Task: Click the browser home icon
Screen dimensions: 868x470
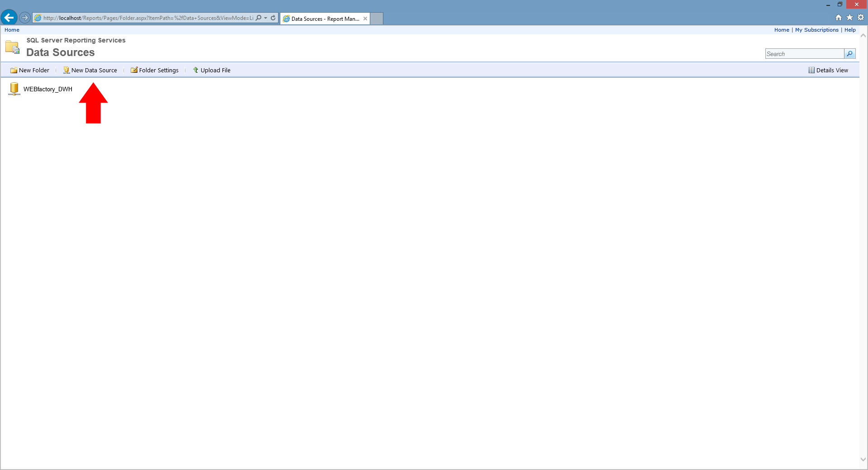Action: [x=838, y=17]
